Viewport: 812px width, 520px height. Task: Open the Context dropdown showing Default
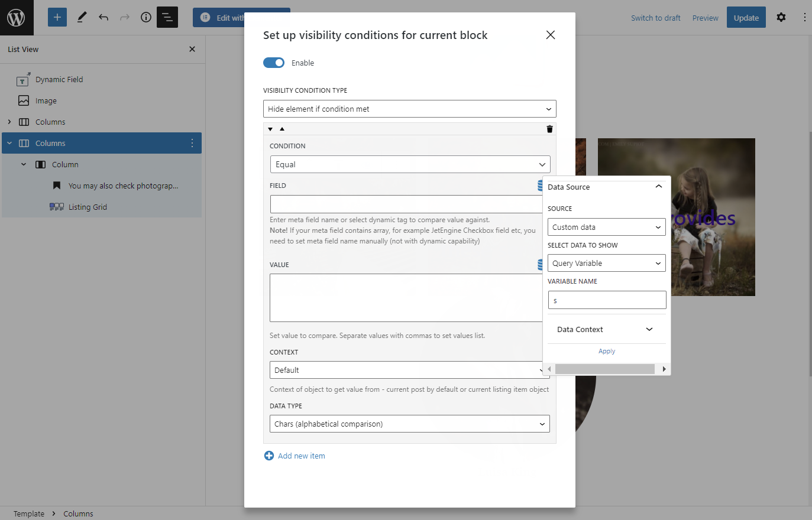tap(406, 370)
